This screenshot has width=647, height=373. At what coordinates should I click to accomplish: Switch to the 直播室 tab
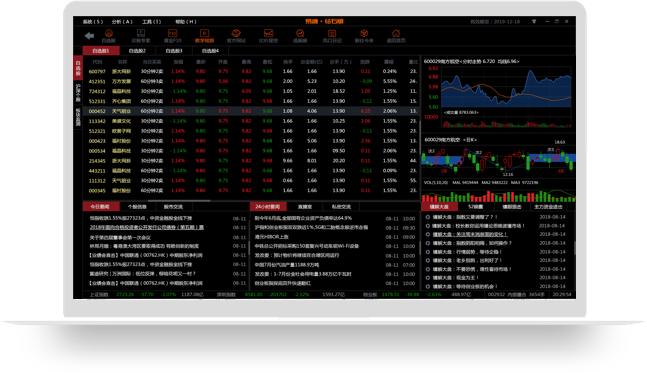[305, 206]
